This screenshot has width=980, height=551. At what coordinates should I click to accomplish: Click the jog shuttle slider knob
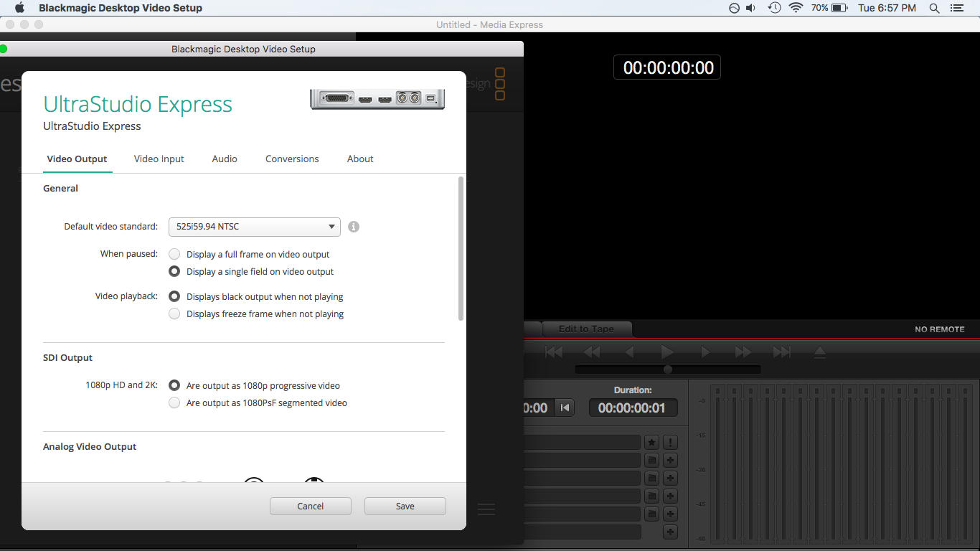pyautogui.click(x=668, y=369)
